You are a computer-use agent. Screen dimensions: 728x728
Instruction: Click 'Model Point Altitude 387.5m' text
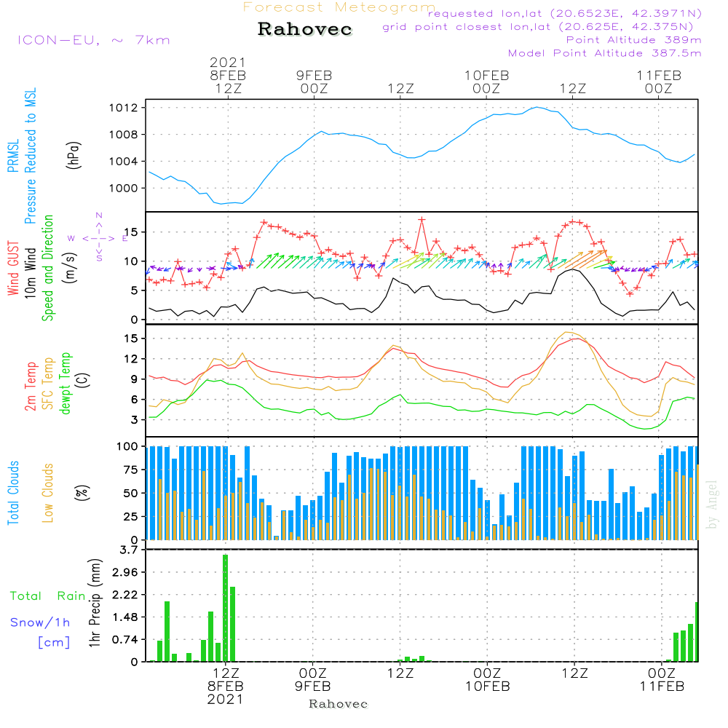pyautogui.click(x=604, y=53)
